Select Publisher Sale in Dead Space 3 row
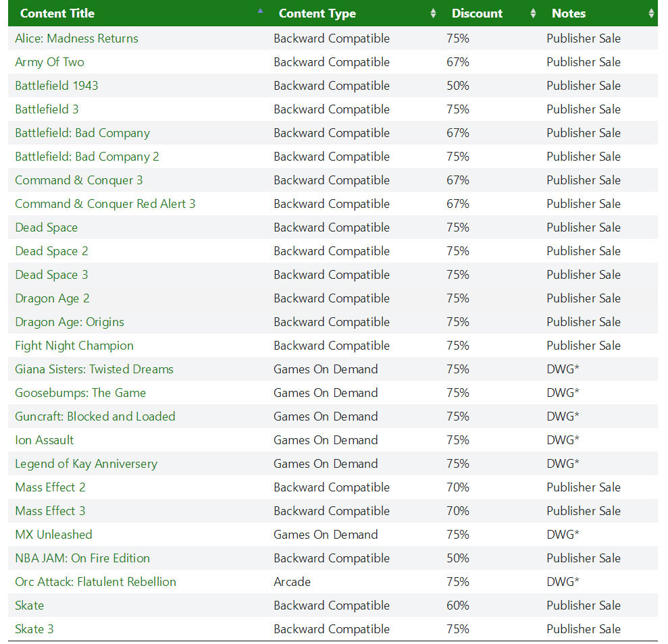 click(x=584, y=275)
